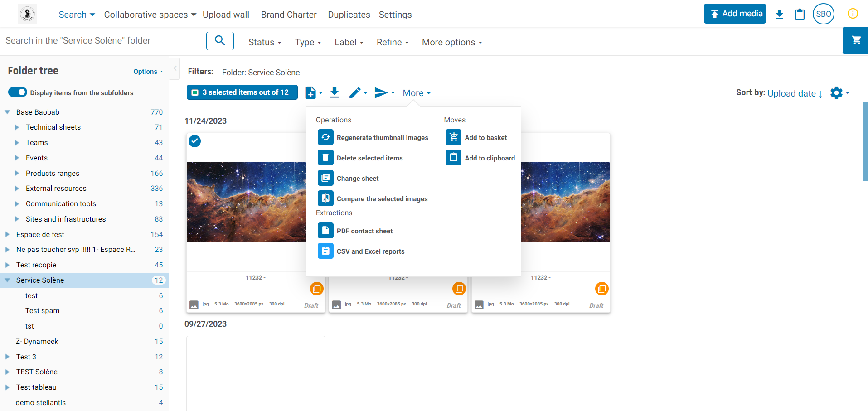Screen dimensions: 868x411
Task: Open the pencil edit tool
Action: tap(358, 92)
